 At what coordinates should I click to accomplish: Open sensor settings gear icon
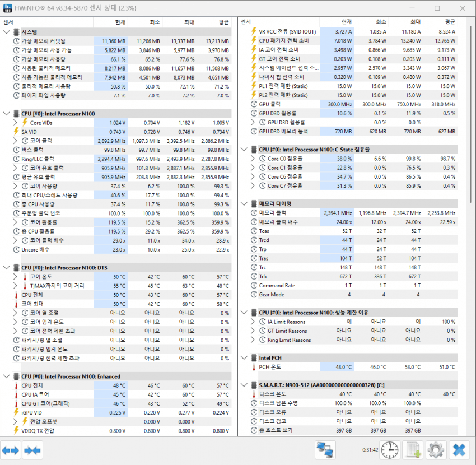pos(435,449)
